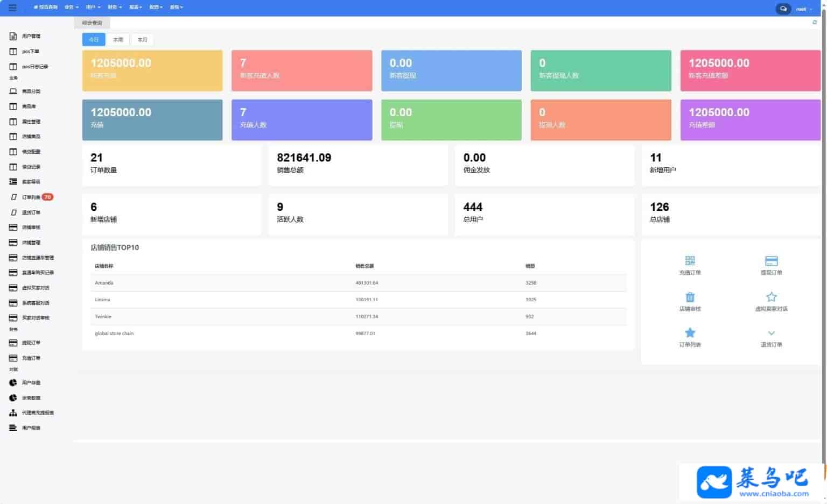The height and width of the screenshot is (504, 827).
Task: Switch to the 本月 tab
Action: point(143,39)
